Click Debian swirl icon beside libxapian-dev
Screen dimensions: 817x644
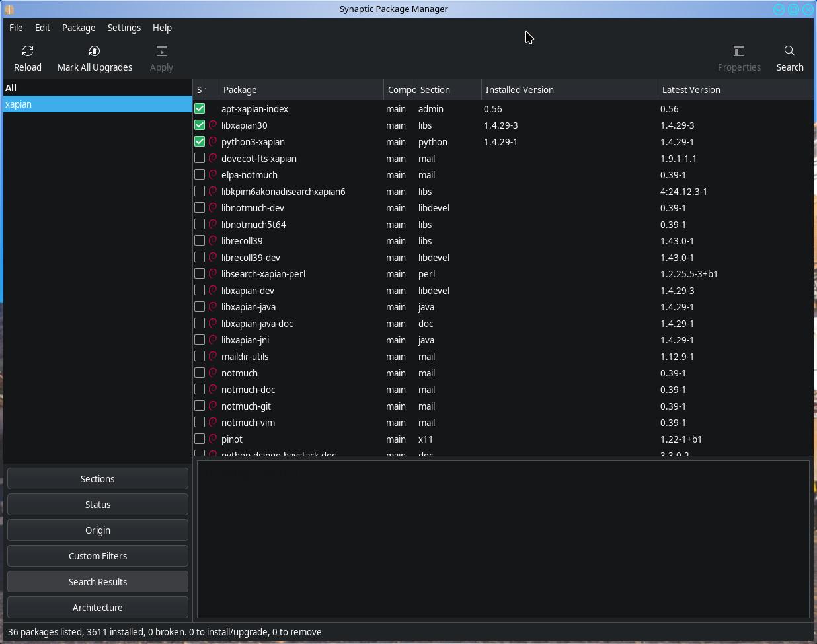coord(213,291)
